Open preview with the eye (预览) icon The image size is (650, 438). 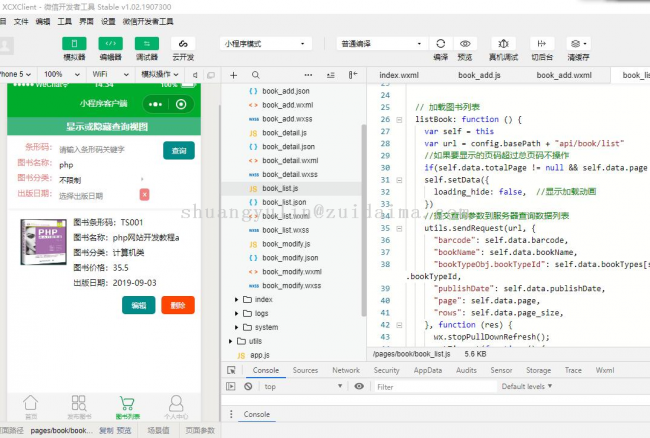465,44
